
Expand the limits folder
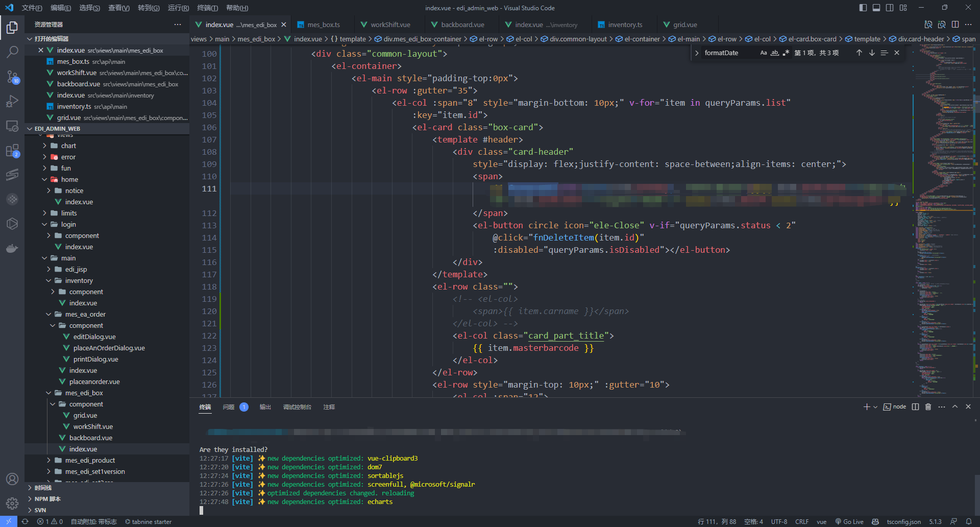click(x=69, y=213)
